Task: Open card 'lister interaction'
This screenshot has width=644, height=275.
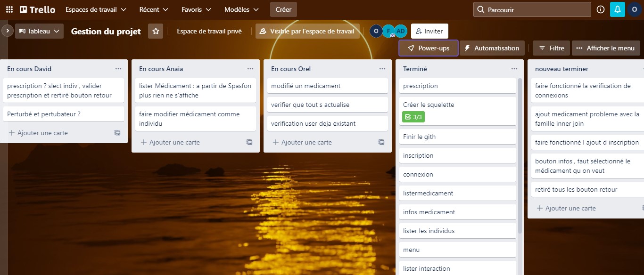Action: (x=458, y=268)
